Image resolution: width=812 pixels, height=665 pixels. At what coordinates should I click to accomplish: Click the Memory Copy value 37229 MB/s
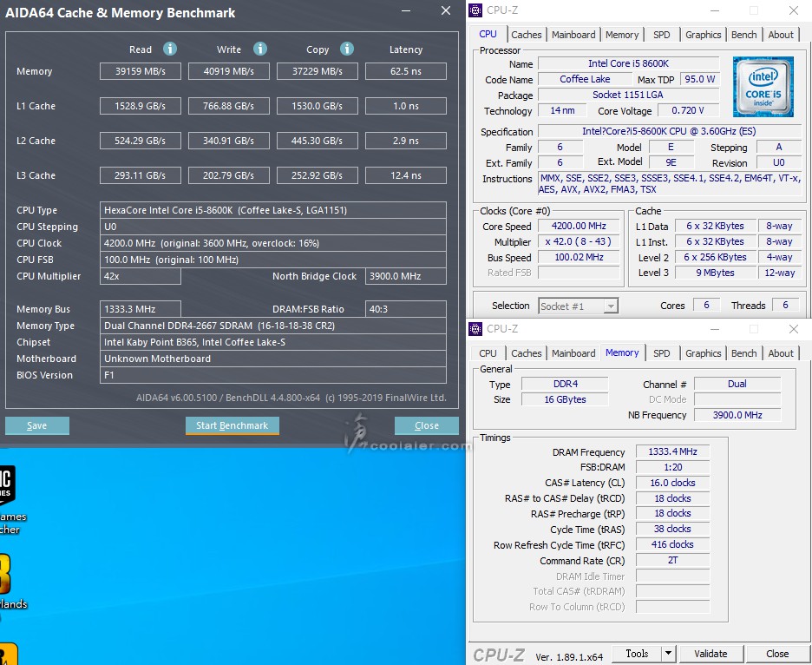318,71
